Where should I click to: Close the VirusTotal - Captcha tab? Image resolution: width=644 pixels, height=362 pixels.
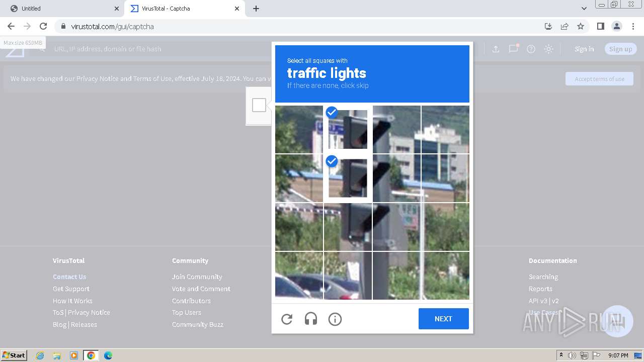[237, 9]
